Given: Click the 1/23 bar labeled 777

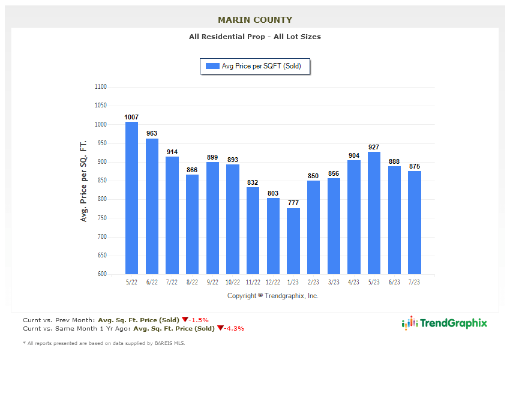Looking at the screenshot, I should click(293, 241).
